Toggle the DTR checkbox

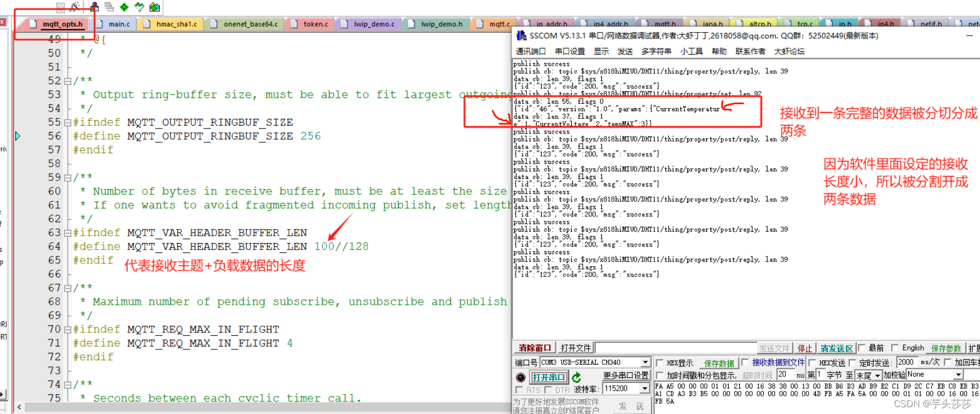click(x=548, y=390)
